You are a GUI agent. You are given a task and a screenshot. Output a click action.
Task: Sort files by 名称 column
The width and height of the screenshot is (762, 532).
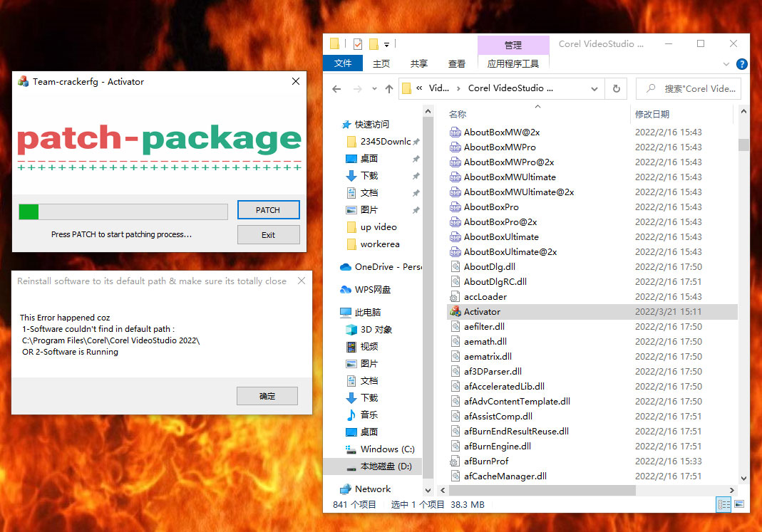(458, 114)
